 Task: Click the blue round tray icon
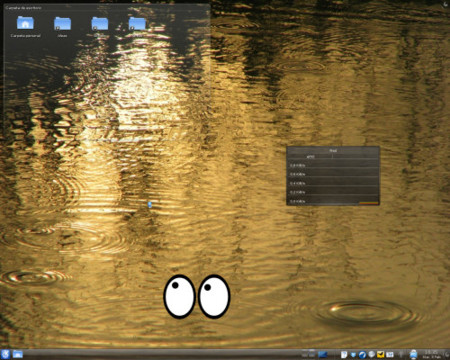pos(362,355)
